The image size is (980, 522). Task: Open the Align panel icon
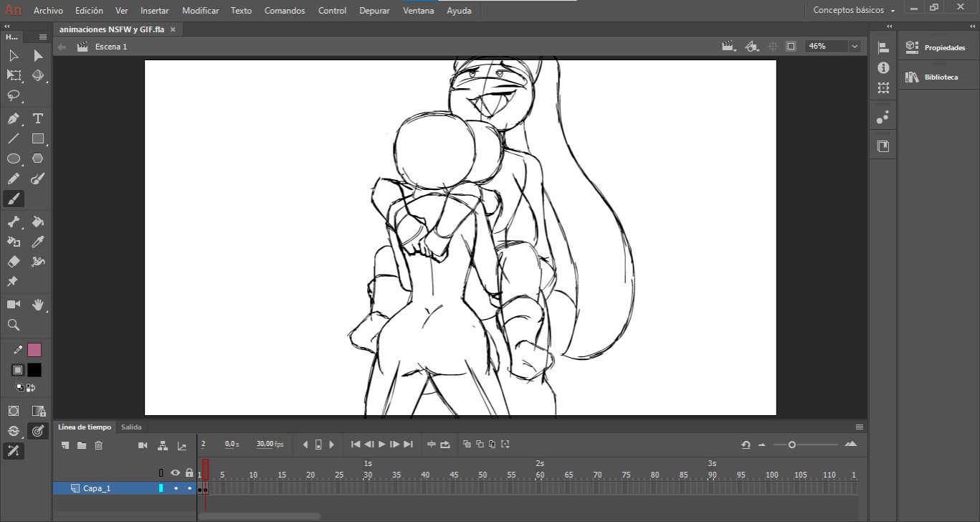coord(883,47)
